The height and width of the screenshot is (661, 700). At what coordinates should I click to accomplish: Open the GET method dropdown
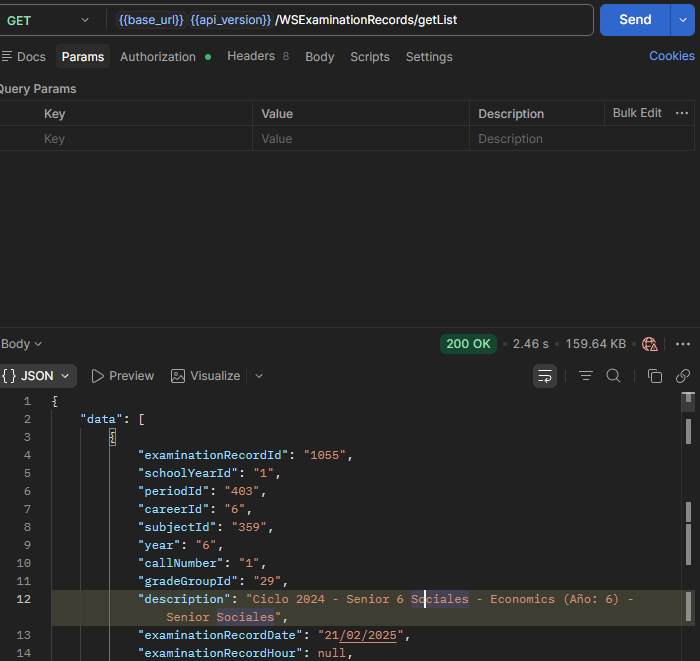coord(48,21)
